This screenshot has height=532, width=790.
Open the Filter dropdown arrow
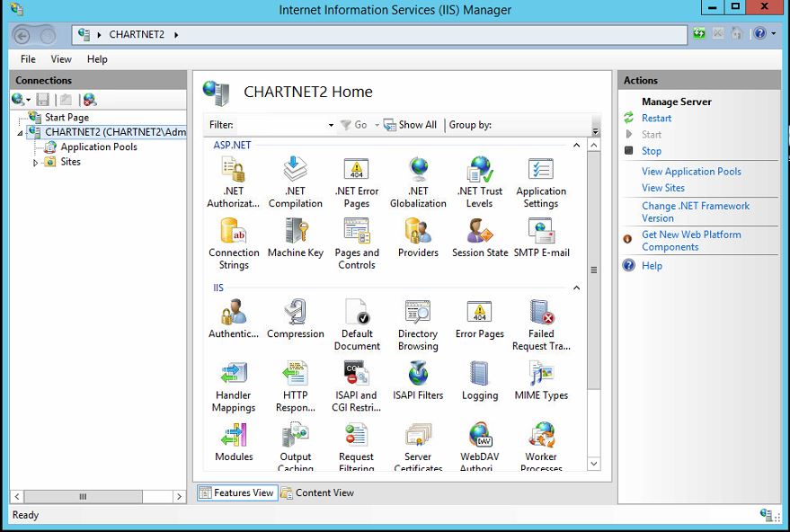tap(331, 125)
